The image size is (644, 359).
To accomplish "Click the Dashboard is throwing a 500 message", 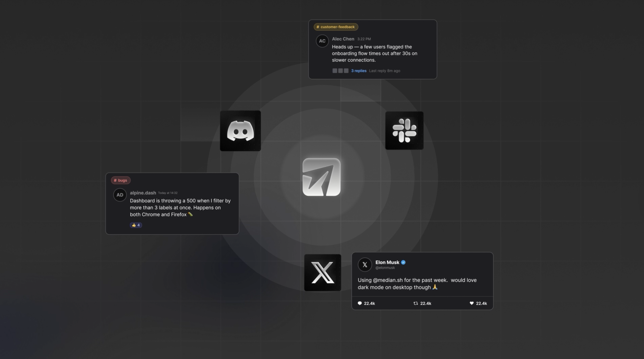I will (x=180, y=208).
